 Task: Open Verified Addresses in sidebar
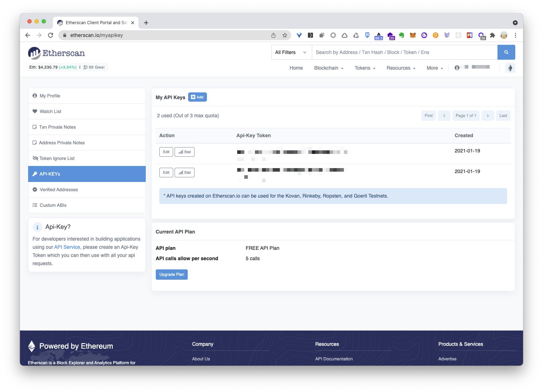point(59,189)
